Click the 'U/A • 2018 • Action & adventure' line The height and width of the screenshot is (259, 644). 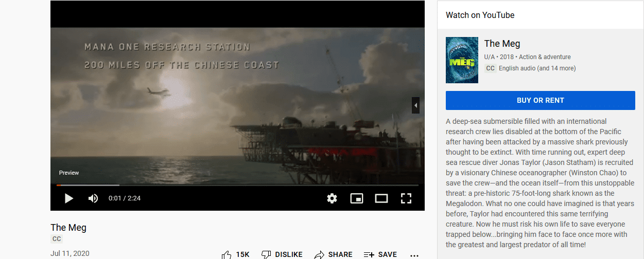(528, 57)
